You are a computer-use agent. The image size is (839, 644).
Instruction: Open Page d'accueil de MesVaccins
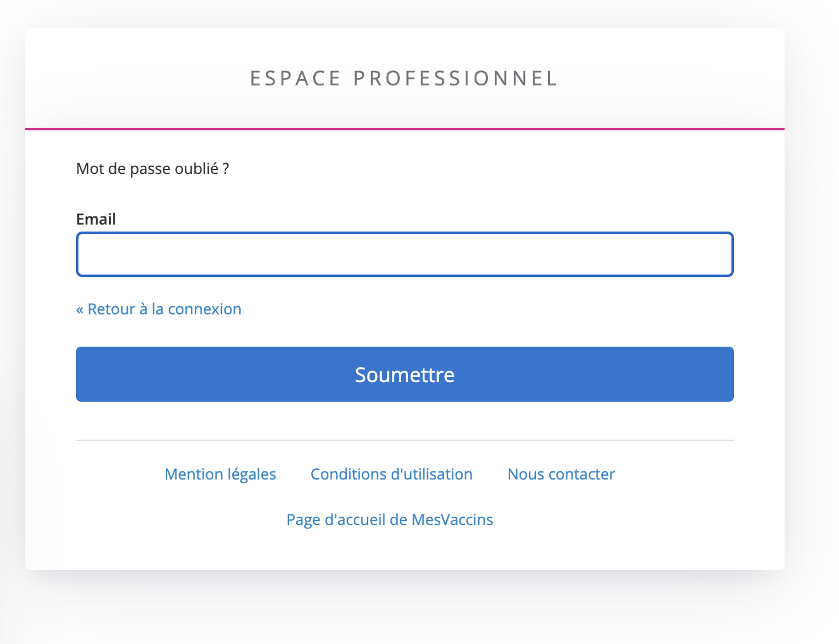pyautogui.click(x=390, y=520)
